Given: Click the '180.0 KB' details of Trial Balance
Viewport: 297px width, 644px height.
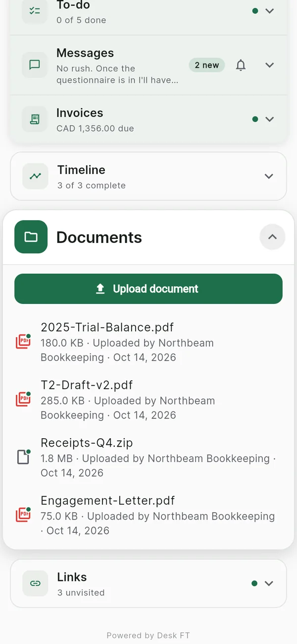Looking at the screenshot, I should point(127,350).
